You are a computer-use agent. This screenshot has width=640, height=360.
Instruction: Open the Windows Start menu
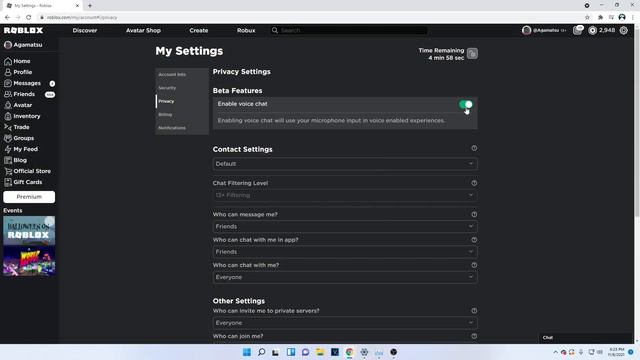pyautogui.click(x=247, y=352)
